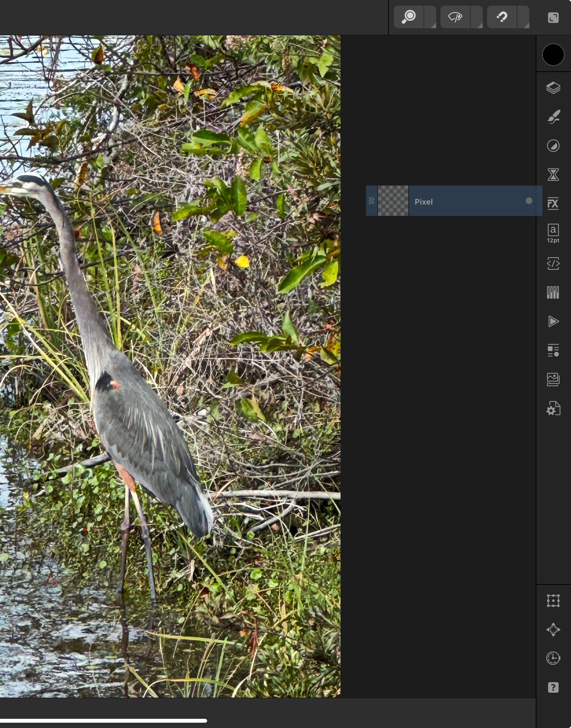The image size is (571, 728).
Task: Toggle the preview eye mode button
Action: click(x=455, y=17)
